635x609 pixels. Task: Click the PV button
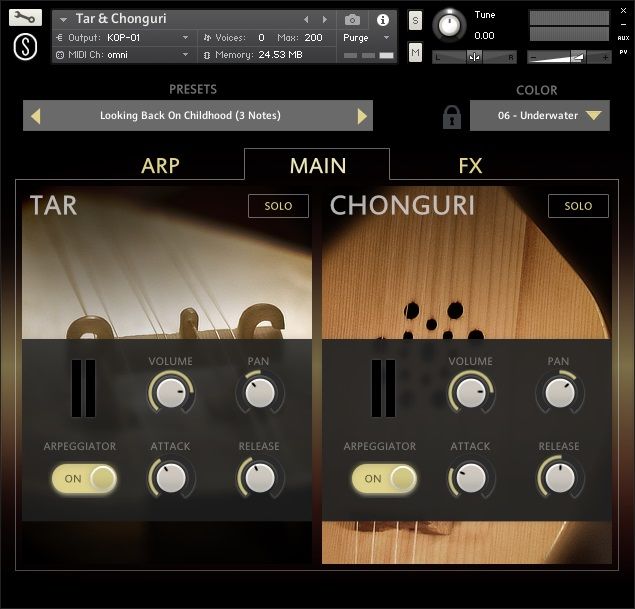click(623, 52)
